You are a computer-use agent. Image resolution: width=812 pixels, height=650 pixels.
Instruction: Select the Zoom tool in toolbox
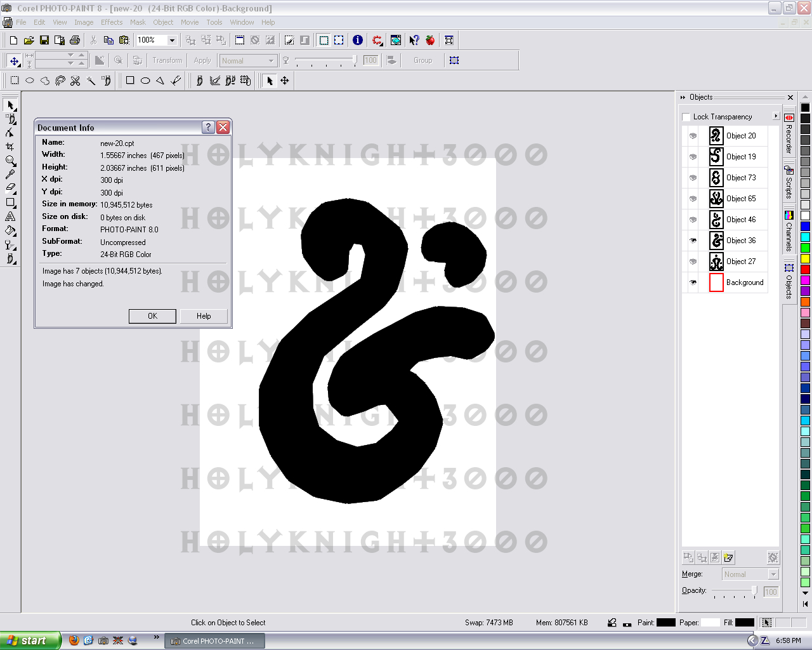tap(10, 161)
